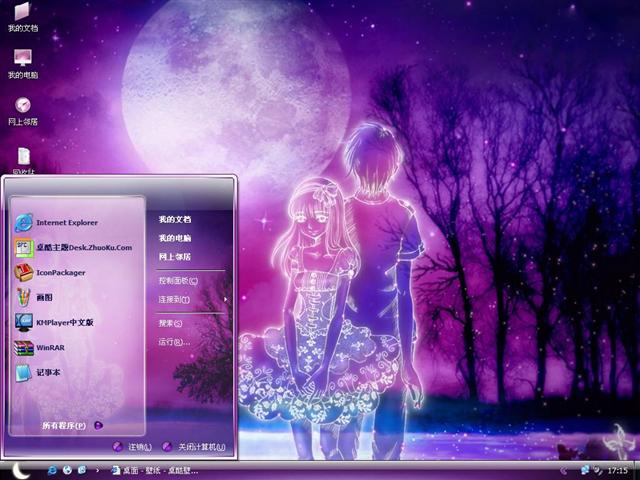
Task: Open 控制面板(C) from the start menu
Action: coord(178,280)
